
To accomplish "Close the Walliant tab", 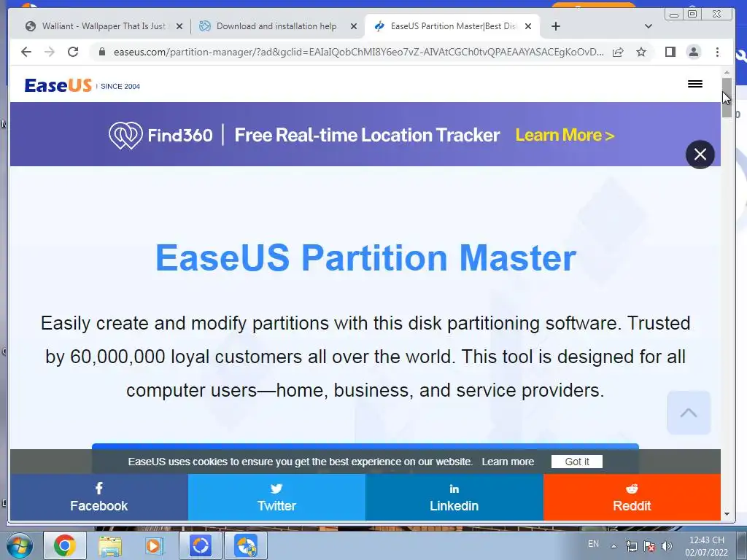I will [179, 27].
